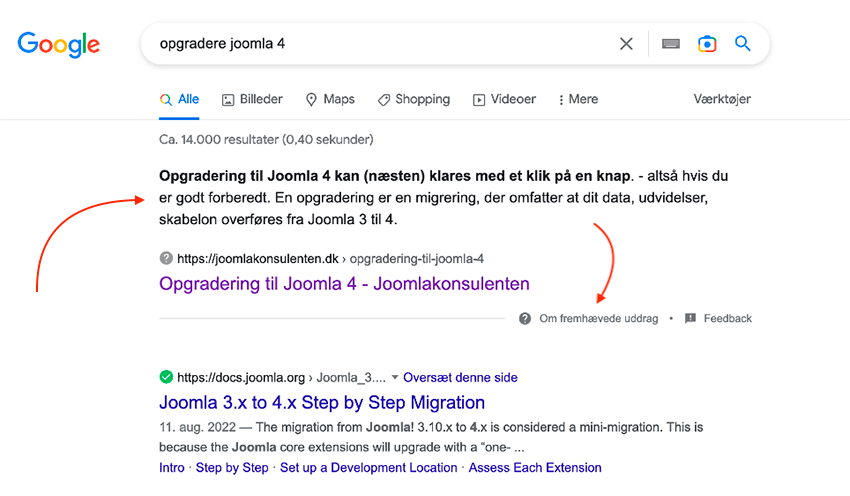Open the on-screen keyboard icon

click(671, 44)
